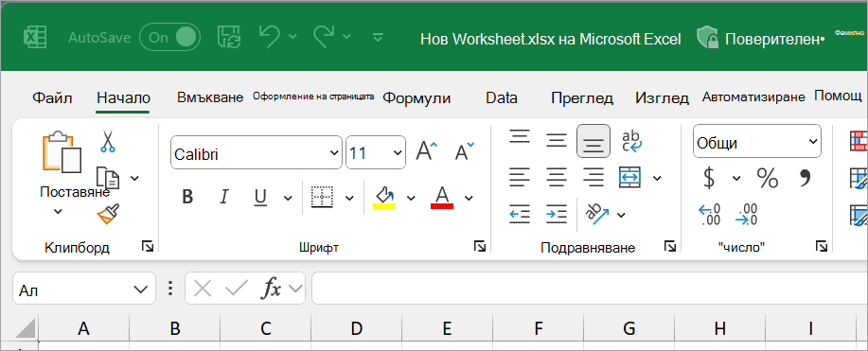
Task: Open the Data tab
Action: tap(502, 98)
